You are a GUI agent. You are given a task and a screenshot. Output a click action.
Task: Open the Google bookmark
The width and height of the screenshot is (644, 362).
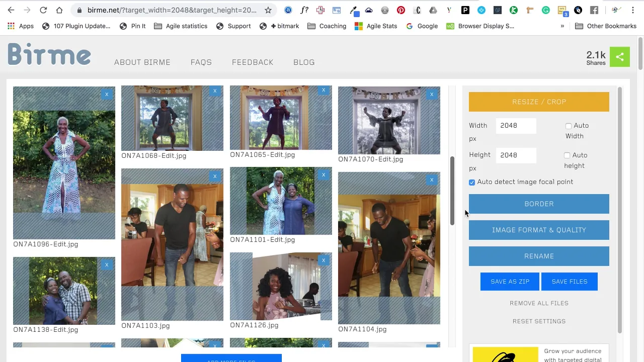pyautogui.click(x=422, y=26)
